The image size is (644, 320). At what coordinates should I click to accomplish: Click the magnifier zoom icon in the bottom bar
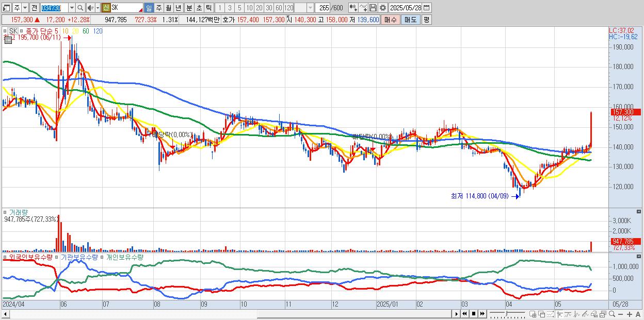tap(612, 314)
